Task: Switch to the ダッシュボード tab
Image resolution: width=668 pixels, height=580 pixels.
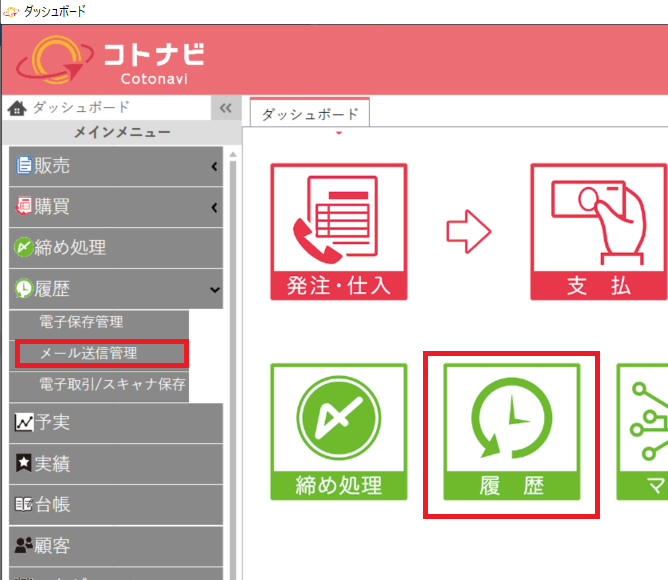Action: [x=309, y=115]
